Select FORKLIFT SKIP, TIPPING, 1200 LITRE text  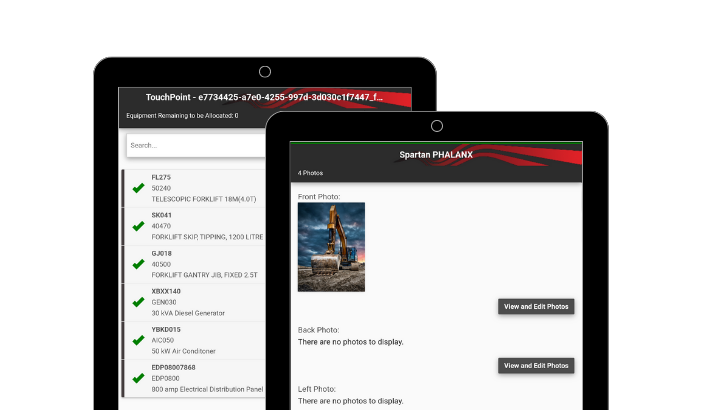207,237
